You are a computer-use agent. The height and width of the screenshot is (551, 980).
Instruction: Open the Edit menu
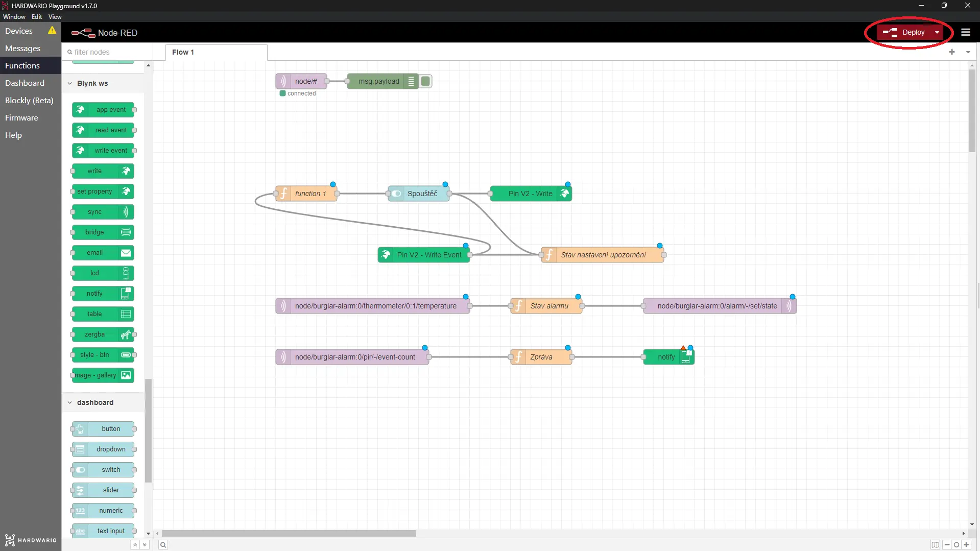tap(37, 17)
